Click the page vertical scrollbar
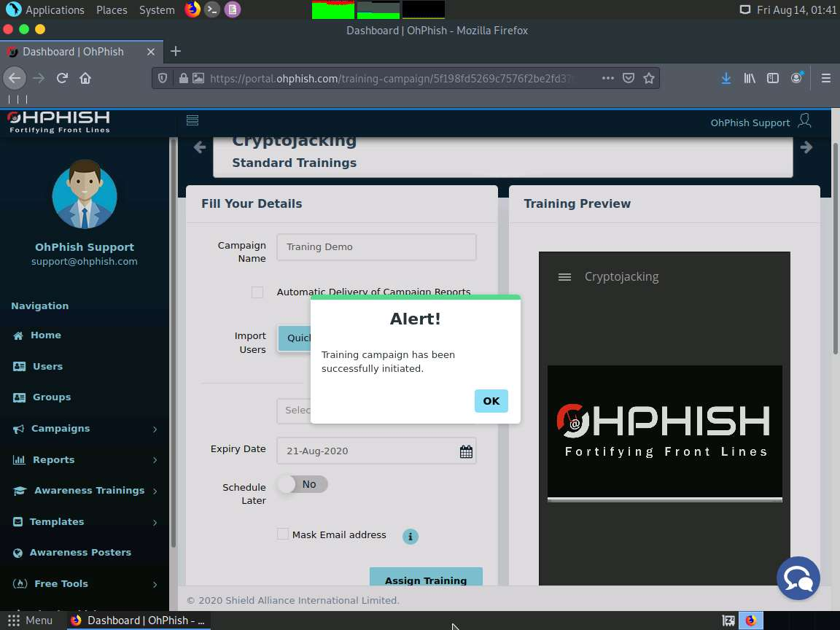This screenshot has width=840, height=630. [x=835, y=249]
